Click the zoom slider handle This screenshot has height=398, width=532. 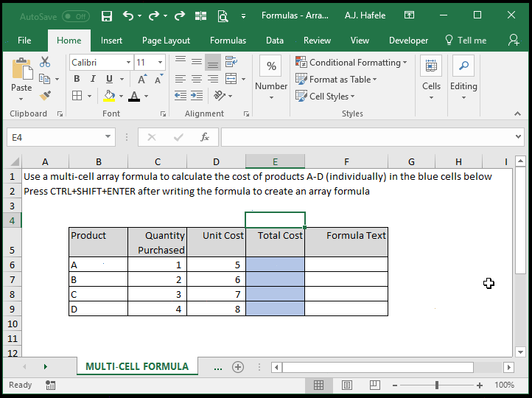(x=437, y=385)
